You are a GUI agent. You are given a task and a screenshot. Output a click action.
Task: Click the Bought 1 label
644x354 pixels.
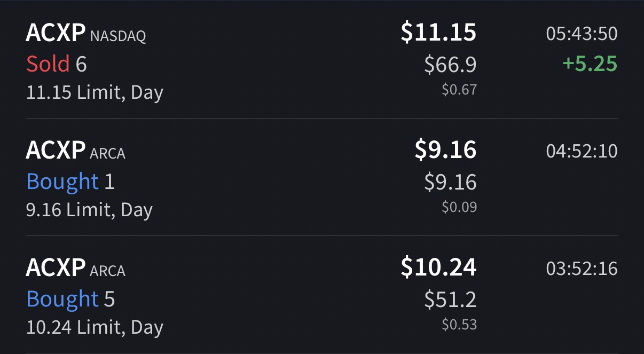[70, 182]
